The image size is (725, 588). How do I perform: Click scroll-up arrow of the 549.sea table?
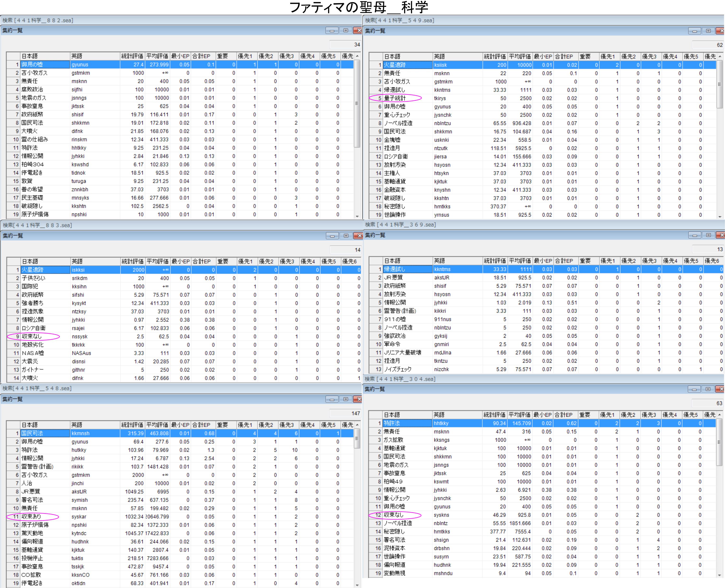pos(720,57)
